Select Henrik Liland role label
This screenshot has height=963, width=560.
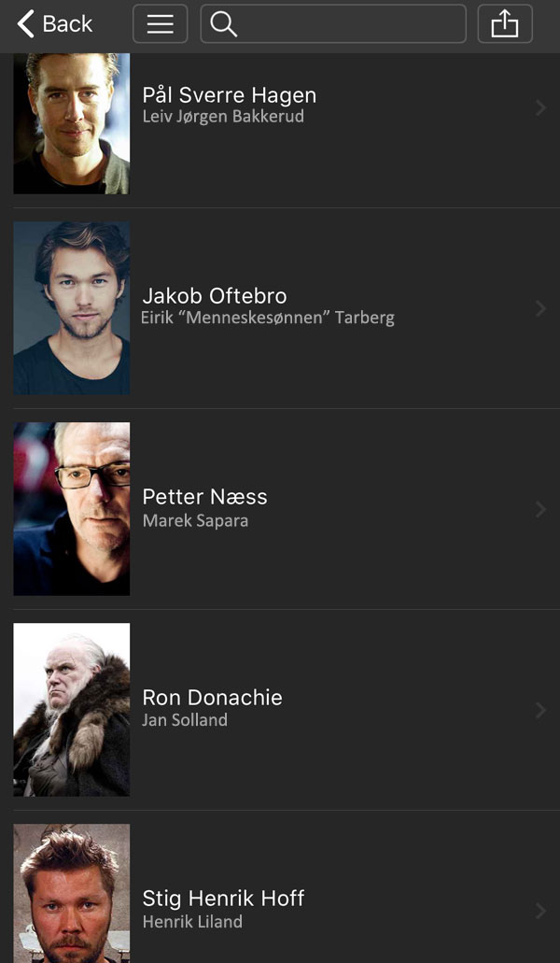coord(192,922)
